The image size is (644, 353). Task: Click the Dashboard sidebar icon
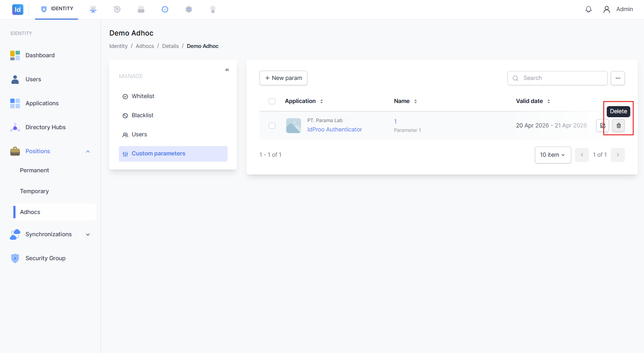15,56
